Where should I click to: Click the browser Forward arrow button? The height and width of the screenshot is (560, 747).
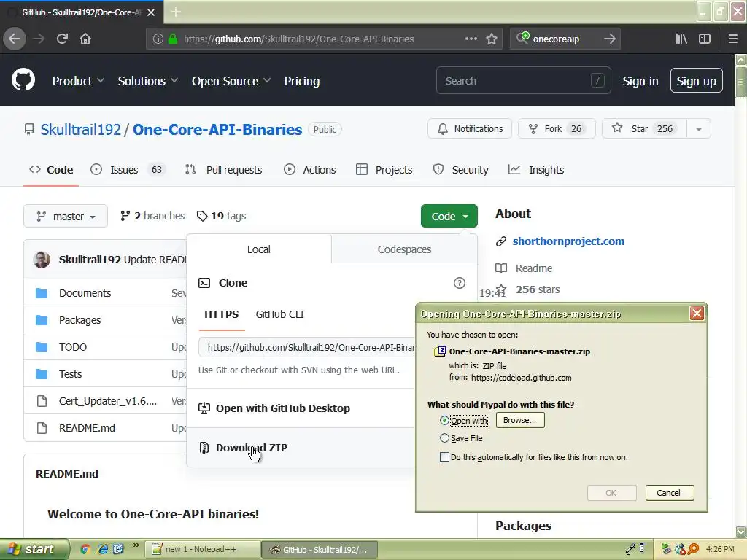39,39
